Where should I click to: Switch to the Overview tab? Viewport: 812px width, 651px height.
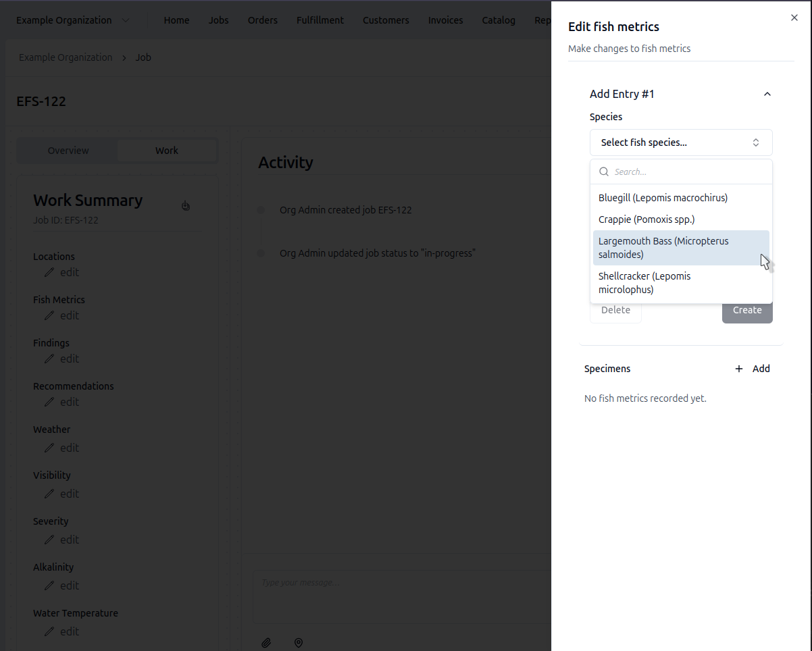pos(68,151)
